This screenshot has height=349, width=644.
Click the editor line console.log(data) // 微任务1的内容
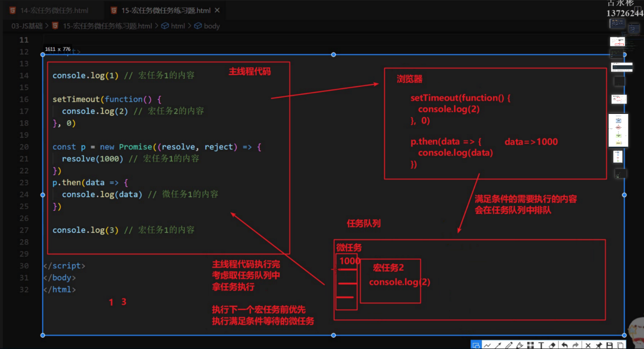tap(140, 194)
